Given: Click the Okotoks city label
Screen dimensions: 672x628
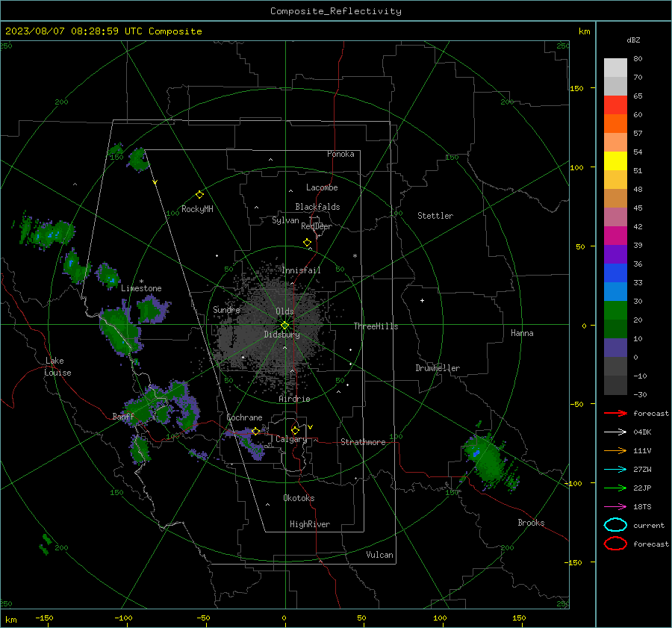Looking at the screenshot, I should tap(299, 498).
